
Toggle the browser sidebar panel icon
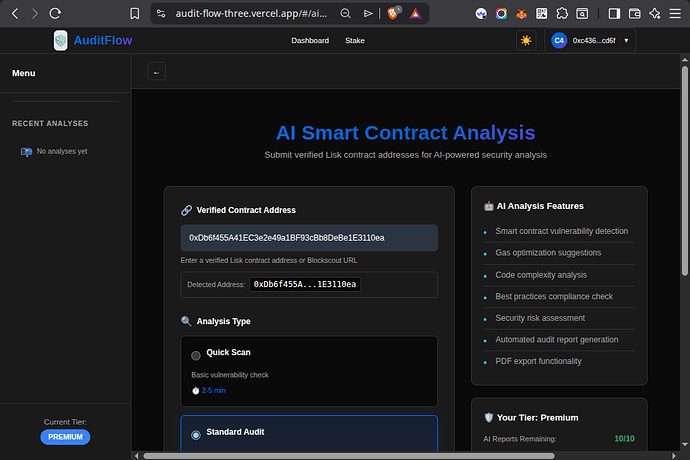611,14
